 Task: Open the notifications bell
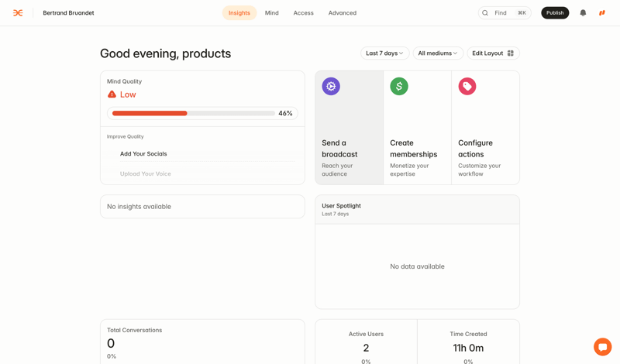click(x=583, y=13)
